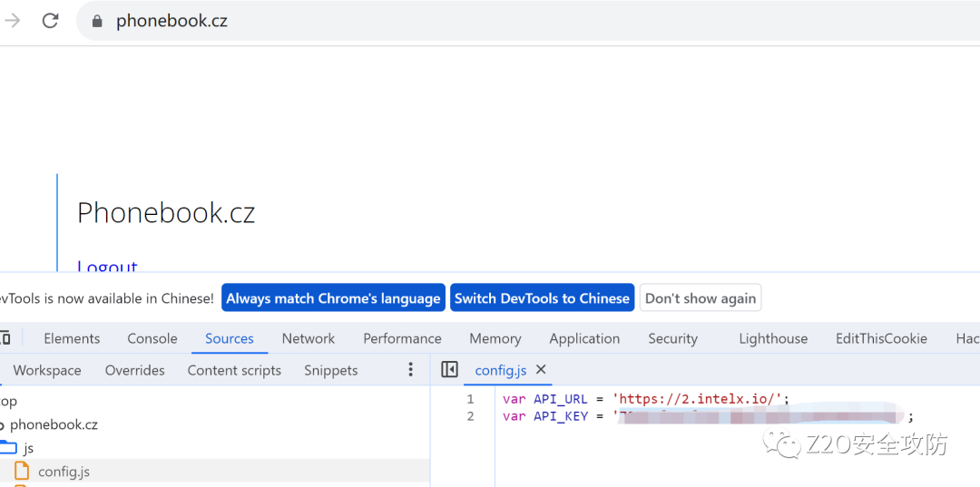Expand the js folder

[28, 448]
